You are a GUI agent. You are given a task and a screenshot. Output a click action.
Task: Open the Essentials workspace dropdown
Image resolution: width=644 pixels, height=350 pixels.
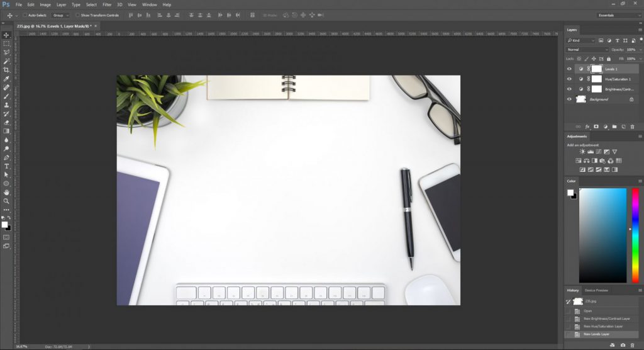[x=618, y=14]
